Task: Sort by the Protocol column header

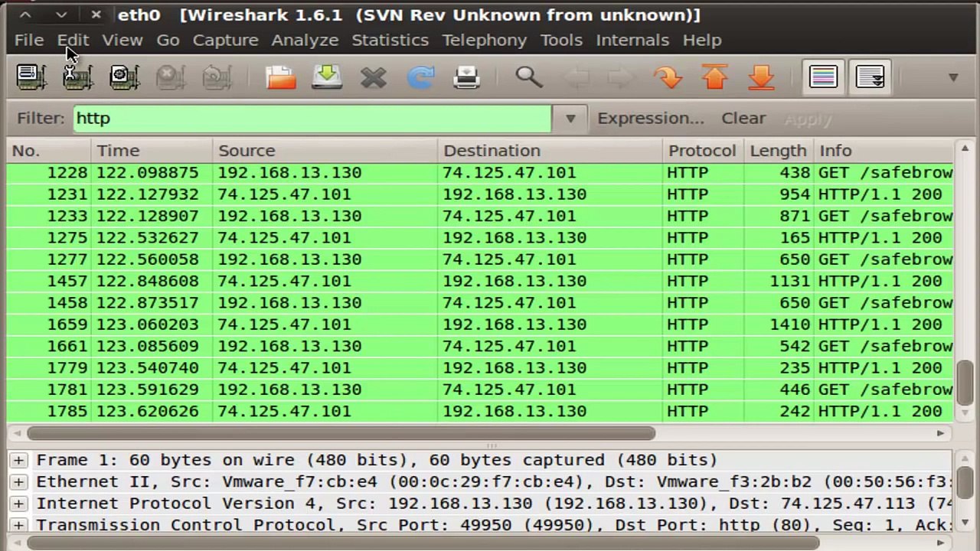Action: [703, 151]
